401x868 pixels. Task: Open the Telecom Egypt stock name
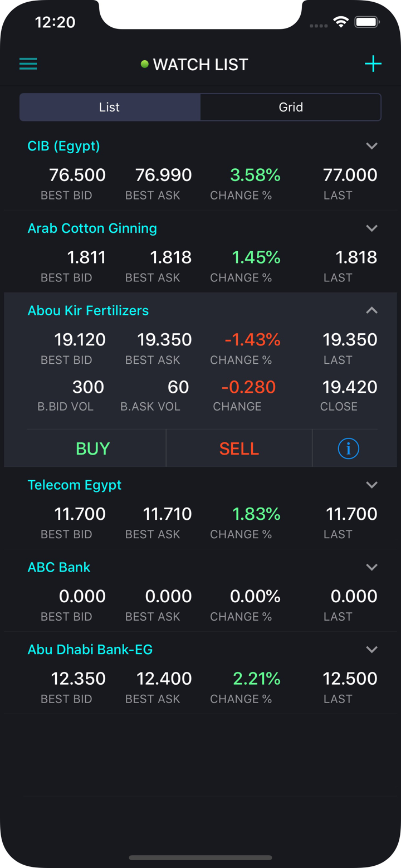coord(75,485)
